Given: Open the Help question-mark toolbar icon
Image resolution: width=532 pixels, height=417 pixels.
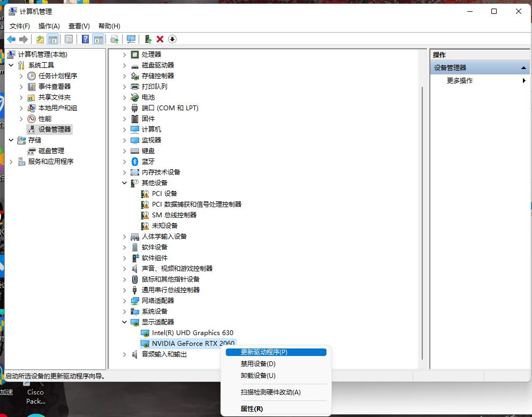Looking at the screenshot, I should click(86, 40).
